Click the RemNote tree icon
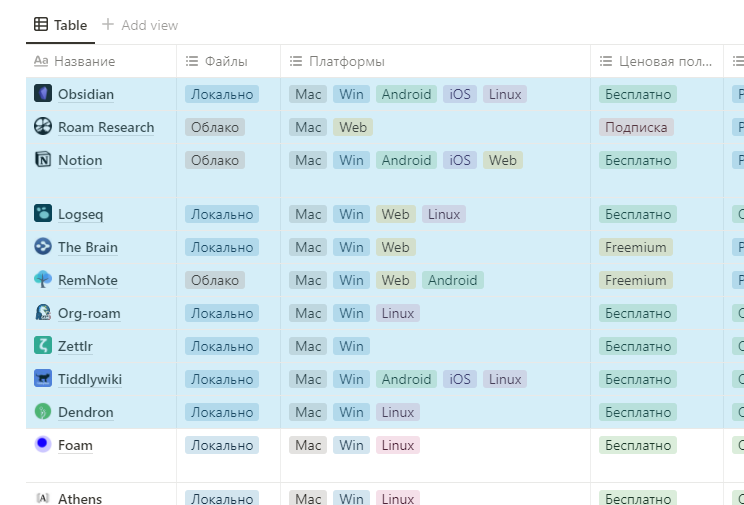This screenshot has height=505, width=744. (x=43, y=279)
